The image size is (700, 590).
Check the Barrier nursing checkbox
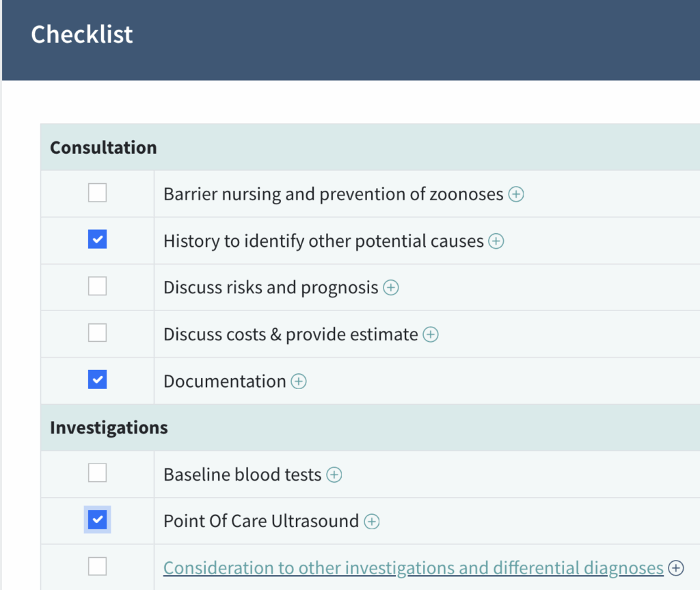coord(98,193)
